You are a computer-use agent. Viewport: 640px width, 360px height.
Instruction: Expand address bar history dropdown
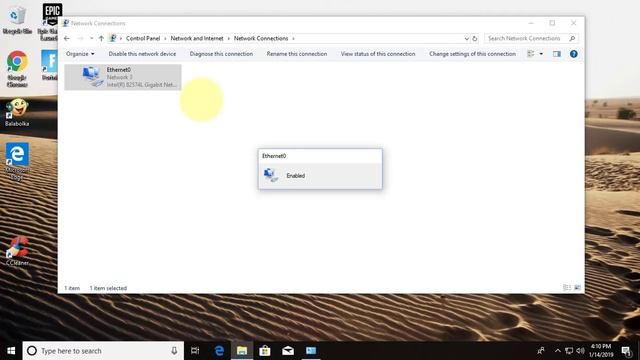tap(466, 38)
